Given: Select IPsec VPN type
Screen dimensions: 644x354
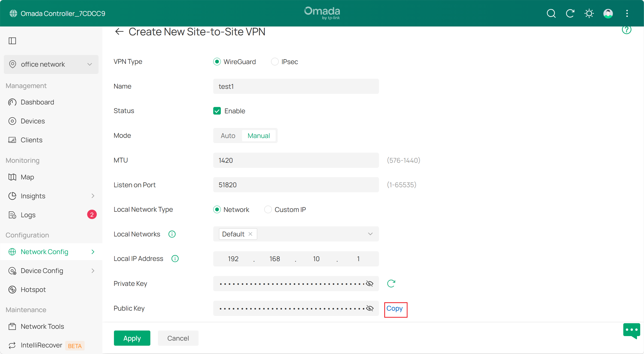Looking at the screenshot, I should pyautogui.click(x=275, y=62).
